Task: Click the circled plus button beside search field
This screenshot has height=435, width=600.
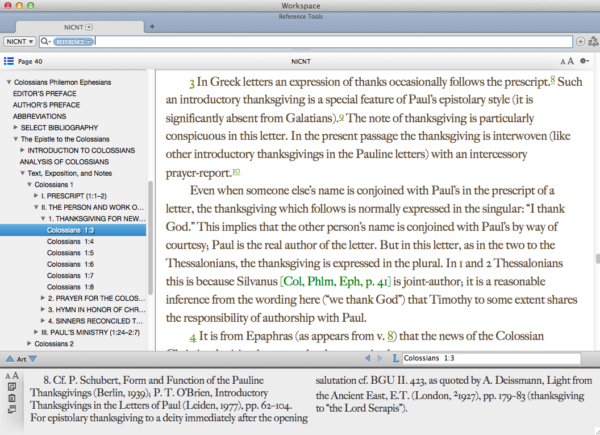Action: [x=581, y=42]
